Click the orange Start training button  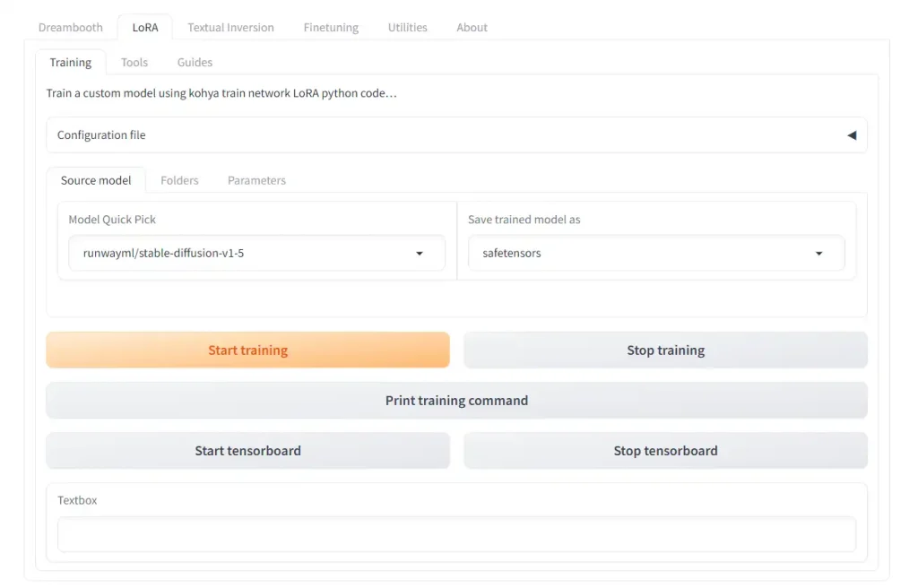(247, 350)
